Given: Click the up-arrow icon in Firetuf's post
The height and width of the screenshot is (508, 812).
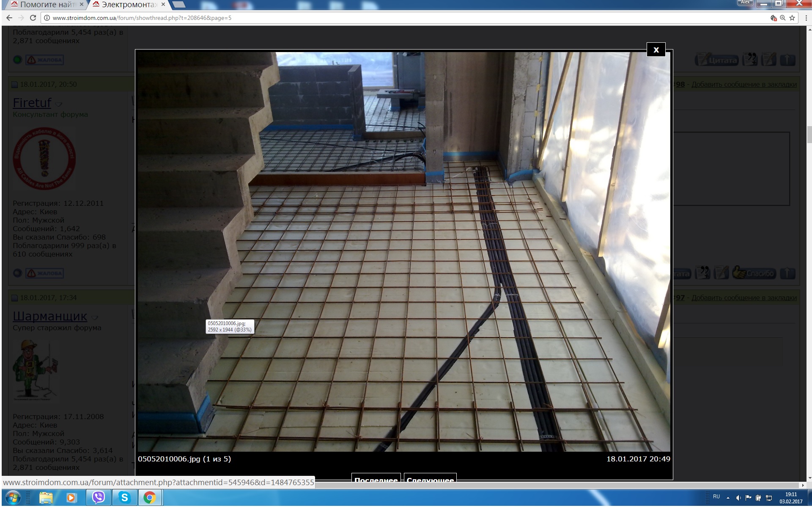Looking at the screenshot, I should (x=787, y=273).
